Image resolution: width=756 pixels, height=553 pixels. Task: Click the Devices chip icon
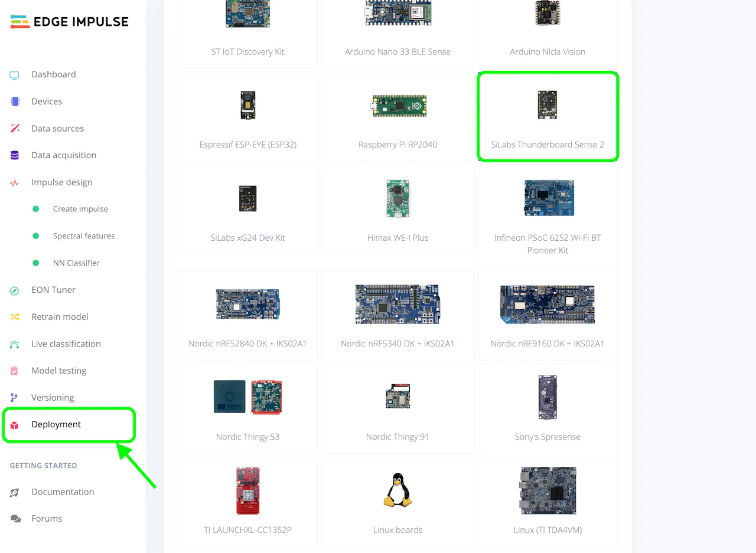click(15, 102)
